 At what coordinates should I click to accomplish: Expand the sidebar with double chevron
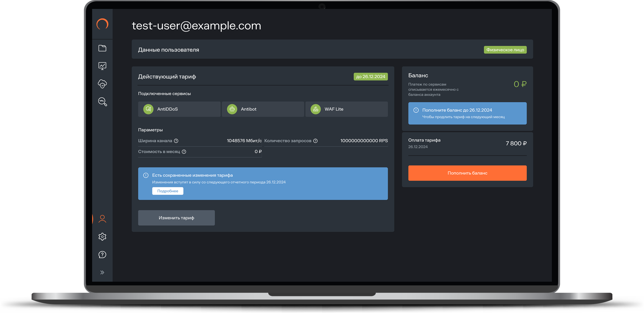pyautogui.click(x=102, y=272)
